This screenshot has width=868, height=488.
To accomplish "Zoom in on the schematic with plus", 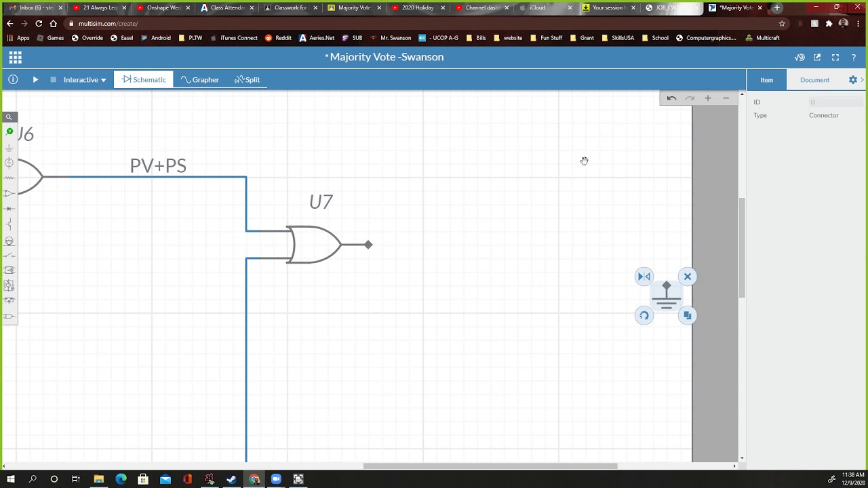I will (x=707, y=98).
